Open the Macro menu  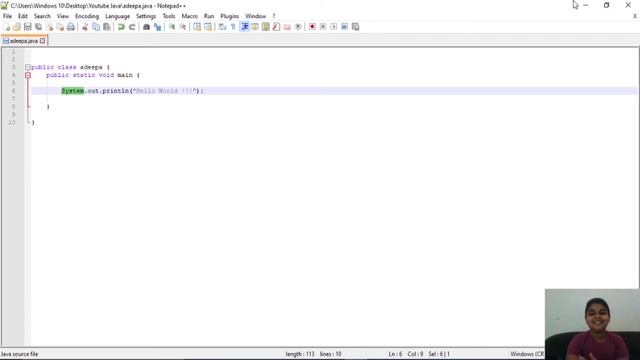point(189,16)
